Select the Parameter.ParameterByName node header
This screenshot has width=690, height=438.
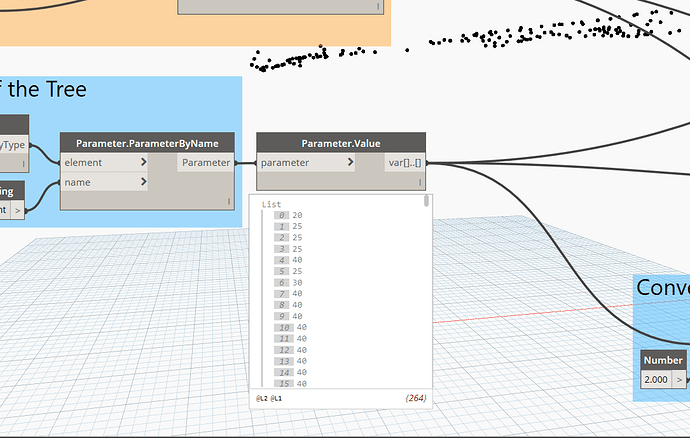147,143
